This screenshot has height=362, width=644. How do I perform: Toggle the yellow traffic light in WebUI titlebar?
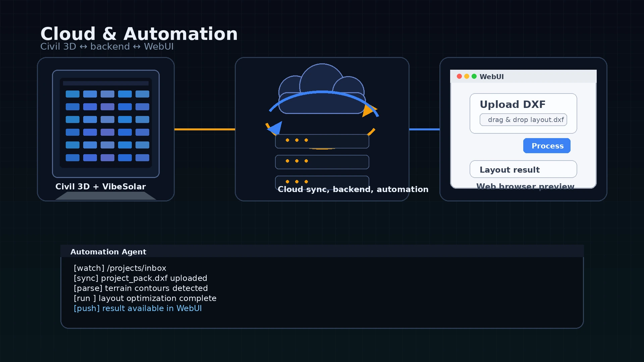coord(467,76)
